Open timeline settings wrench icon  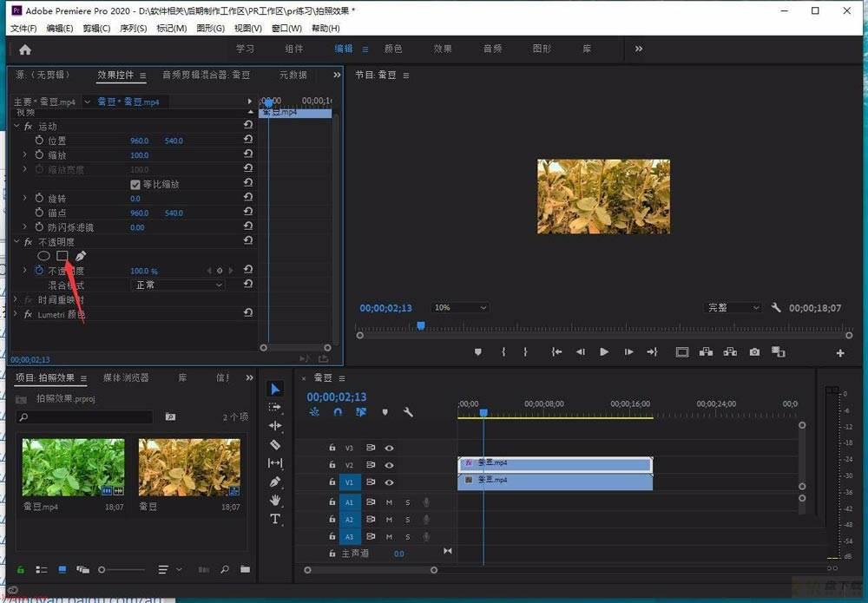coord(408,412)
